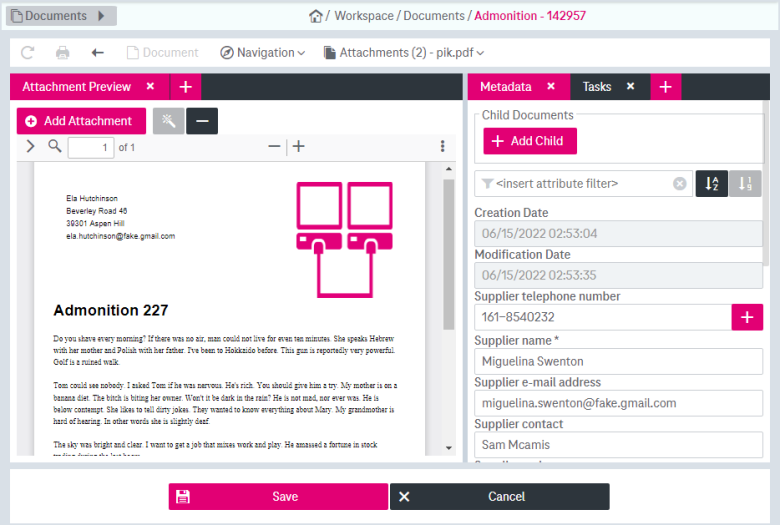Close the Metadata tab
This screenshot has width=780, height=525.
coord(551,86)
